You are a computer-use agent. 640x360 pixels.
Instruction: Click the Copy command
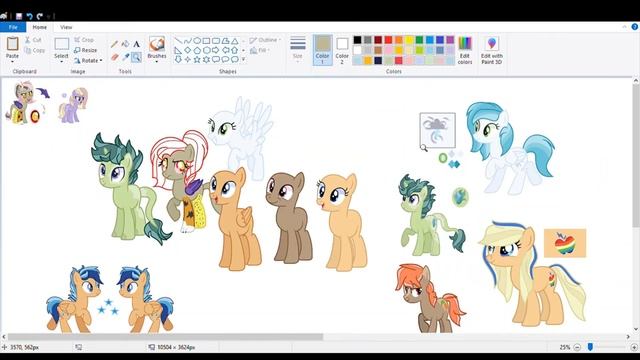tap(34, 51)
